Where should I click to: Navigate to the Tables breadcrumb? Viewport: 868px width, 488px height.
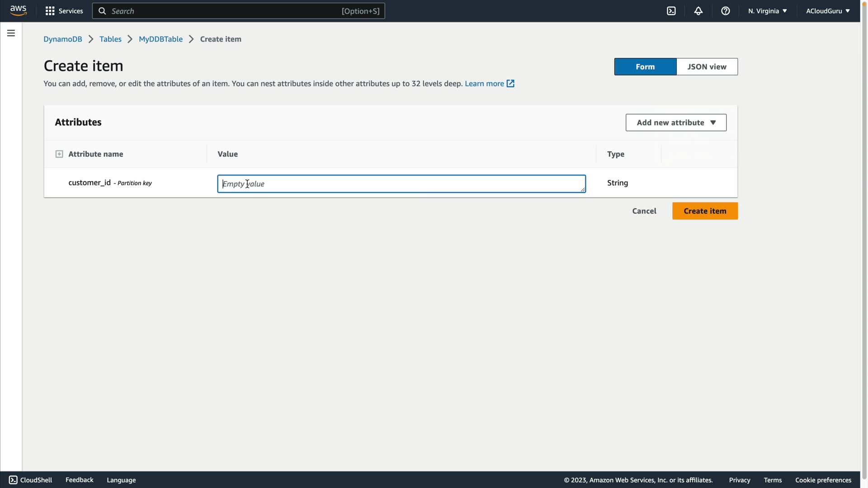coord(110,39)
